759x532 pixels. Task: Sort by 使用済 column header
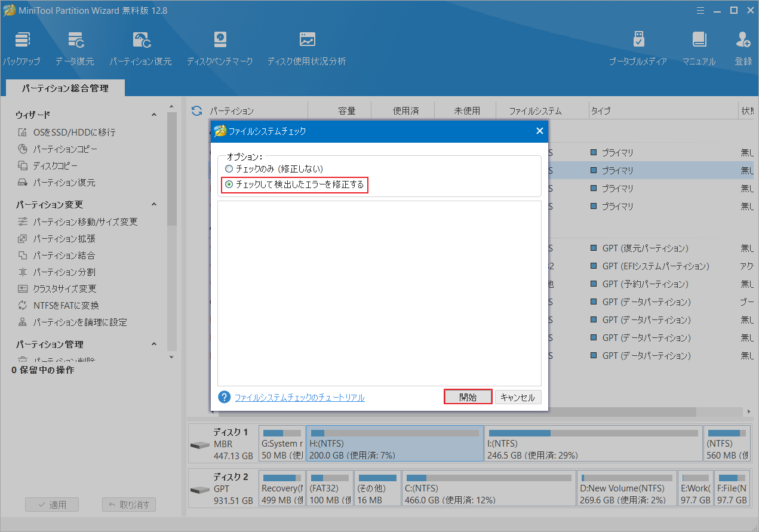point(405,110)
